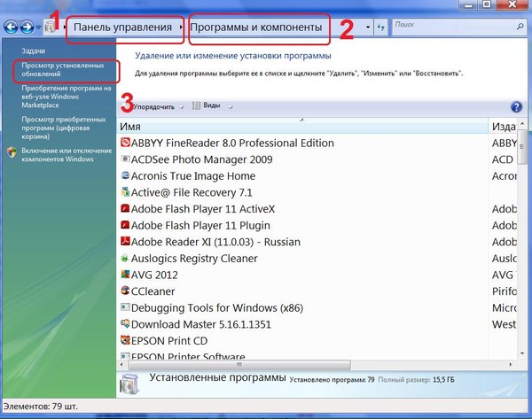Select "Active@ File Recovery 7.1" entry
Viewport: 532px width, 419px height.
192,192
